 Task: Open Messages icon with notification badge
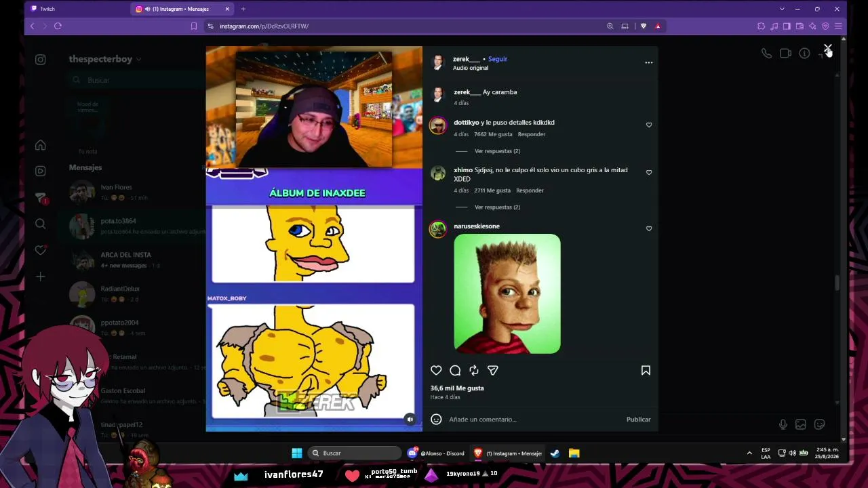click(41, 197)
